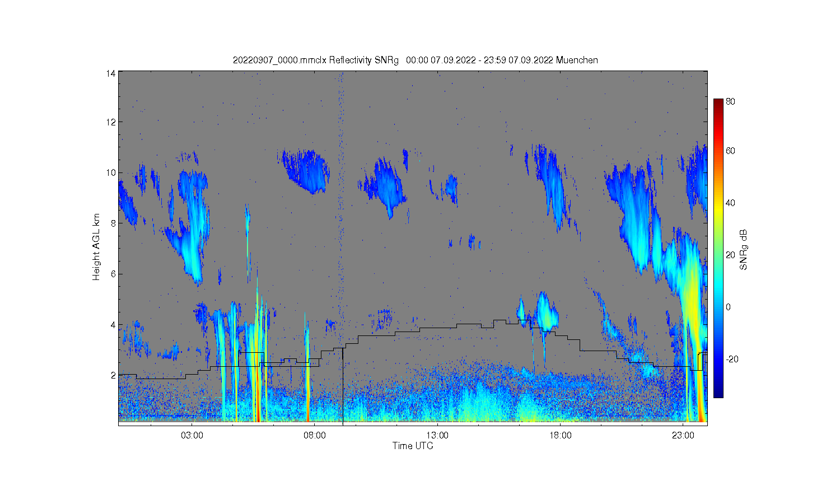Click the 13:00 time tick label
Image resolution: width=840 pixels, height=504 pixels.
[x=437, y=435]
